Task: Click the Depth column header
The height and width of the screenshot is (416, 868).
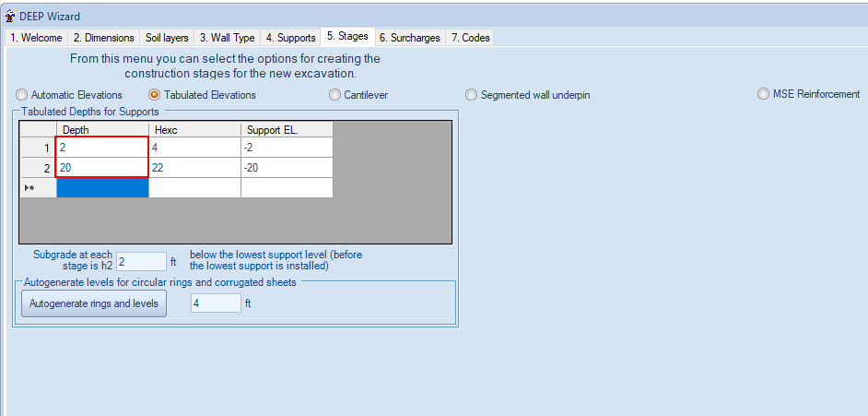Action: tap(102, 130)
